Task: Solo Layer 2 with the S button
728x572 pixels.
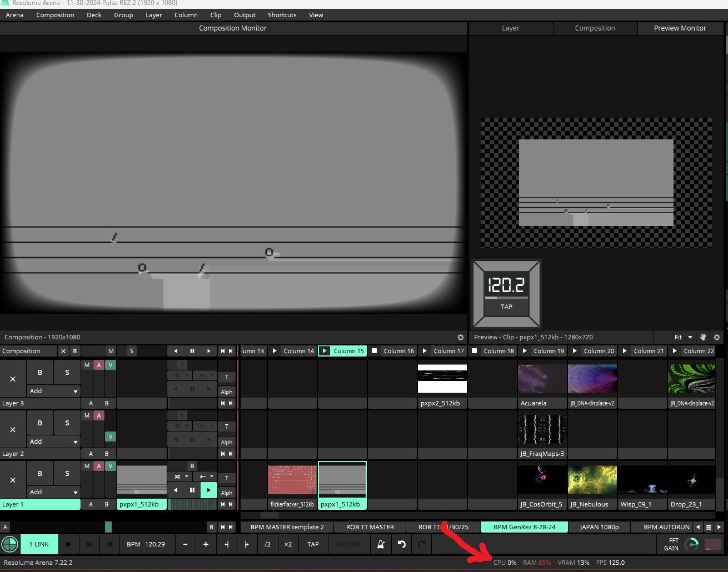Action: [67, 423]
